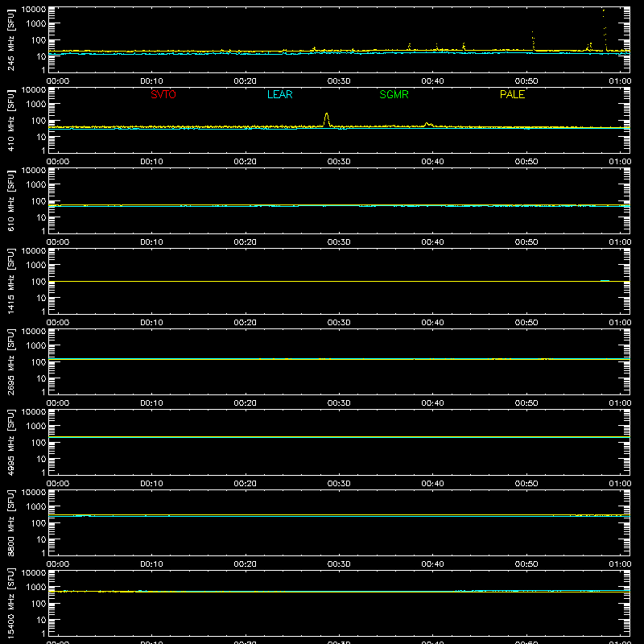Select the 1415 MHz [SFU] axis title
Screen dimensions: 644x644
tap(11, 281)
